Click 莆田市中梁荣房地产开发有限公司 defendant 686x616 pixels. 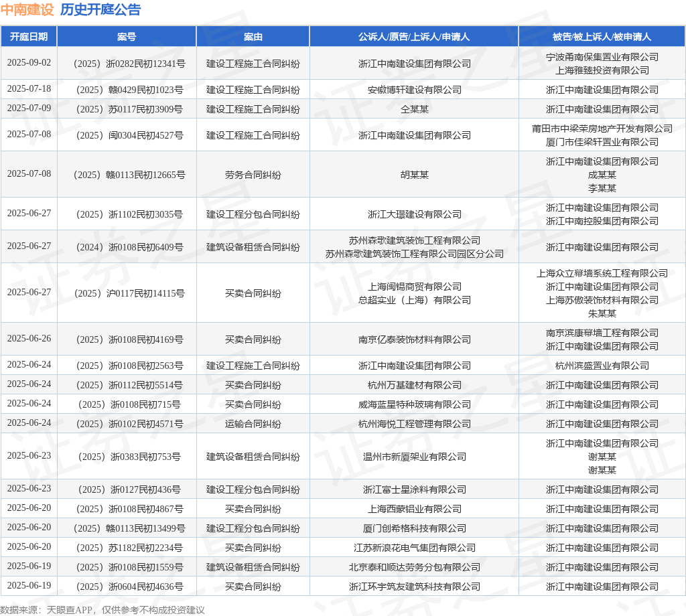pyautogui.click(x=602, y=129)
